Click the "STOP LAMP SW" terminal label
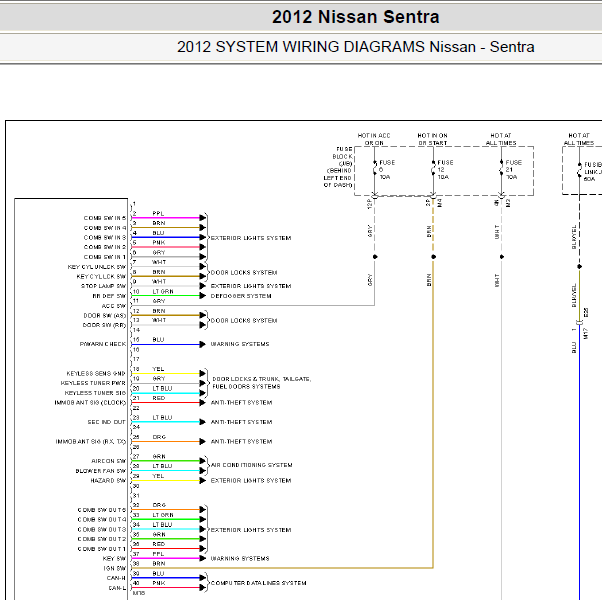 click(103, 286)
